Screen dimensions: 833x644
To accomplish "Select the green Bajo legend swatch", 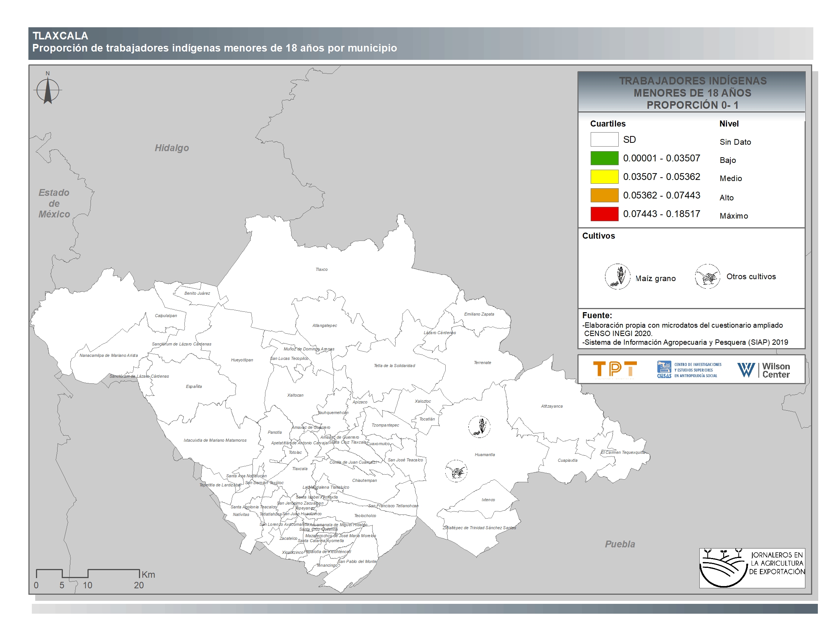I will pos(604,158).
